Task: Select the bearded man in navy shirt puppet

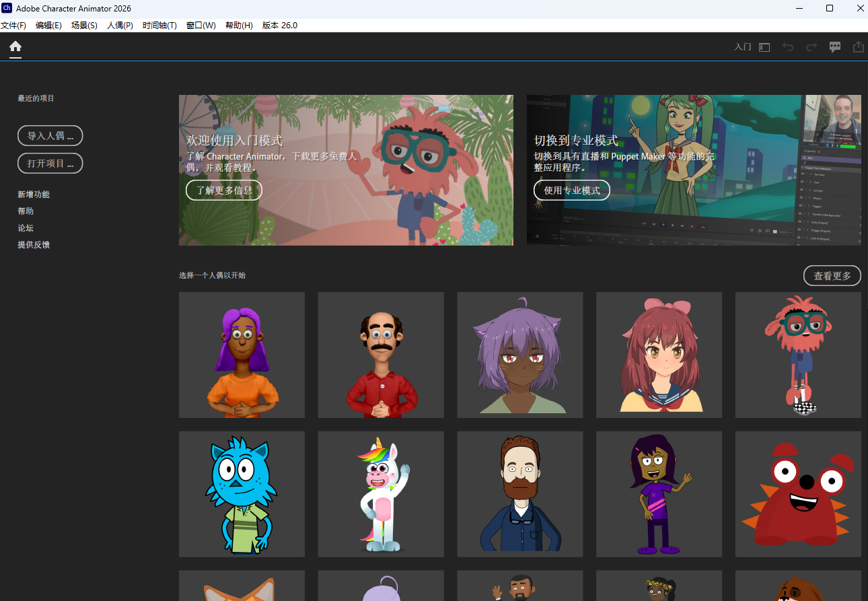Action: (x=520, y=494)
